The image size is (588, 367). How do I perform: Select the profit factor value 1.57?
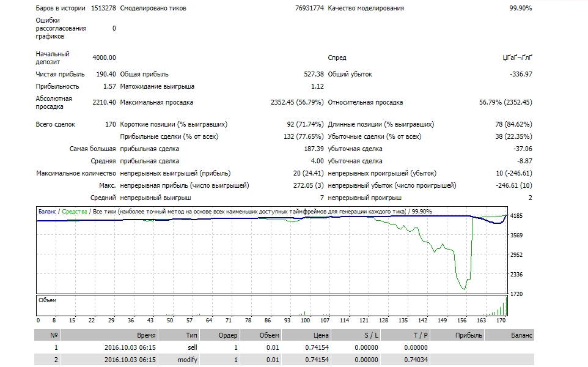click(109, 87)
